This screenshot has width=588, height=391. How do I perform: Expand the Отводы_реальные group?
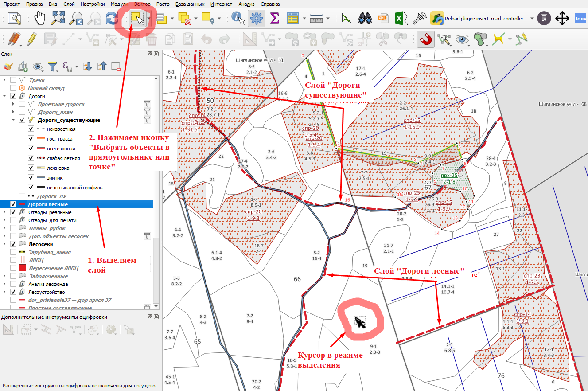[x=5, y=212]
